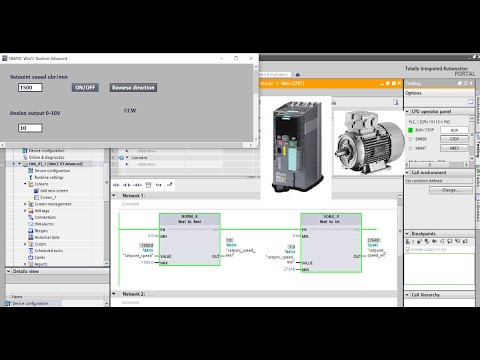This screenshot has height=360, width=480.
Task: Click close branch icon in ladder toolbar
Action: point(169,185)
